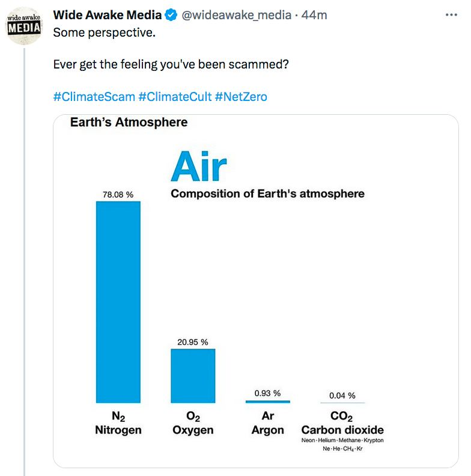Click the 'Composition of Earth's atmosphere' subtitle
Viewport: 471px width, 476px height.
coord(267,194)
